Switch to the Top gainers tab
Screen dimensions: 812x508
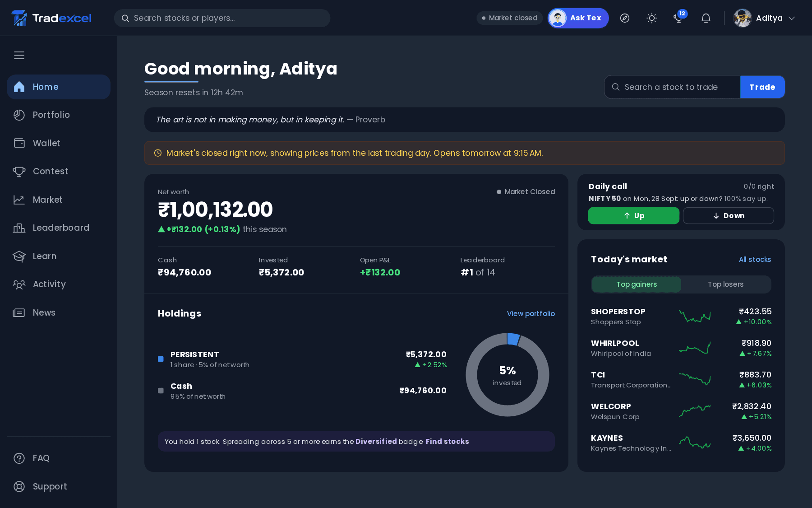pos(637,284)
